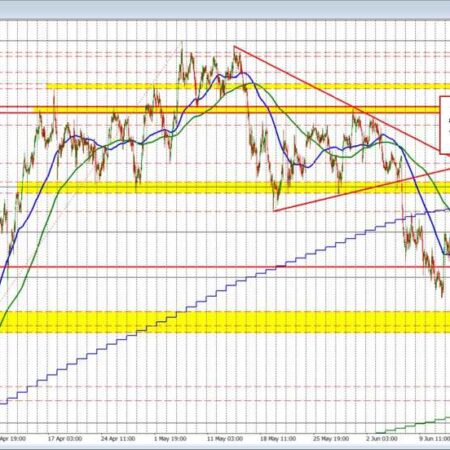This screenshot has height=450, width=450.
Task: Click the 18 May 11:00 date label
Action: point(278,439)
